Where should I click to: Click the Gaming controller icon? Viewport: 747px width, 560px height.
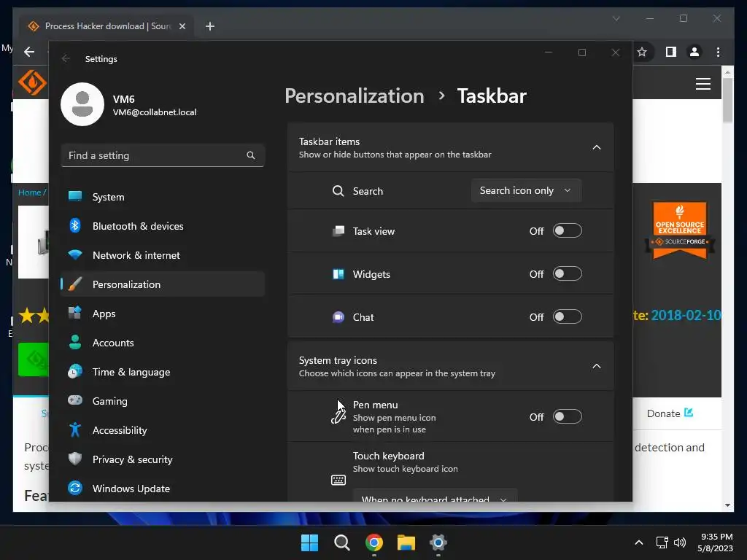click(x=75, y=400)
